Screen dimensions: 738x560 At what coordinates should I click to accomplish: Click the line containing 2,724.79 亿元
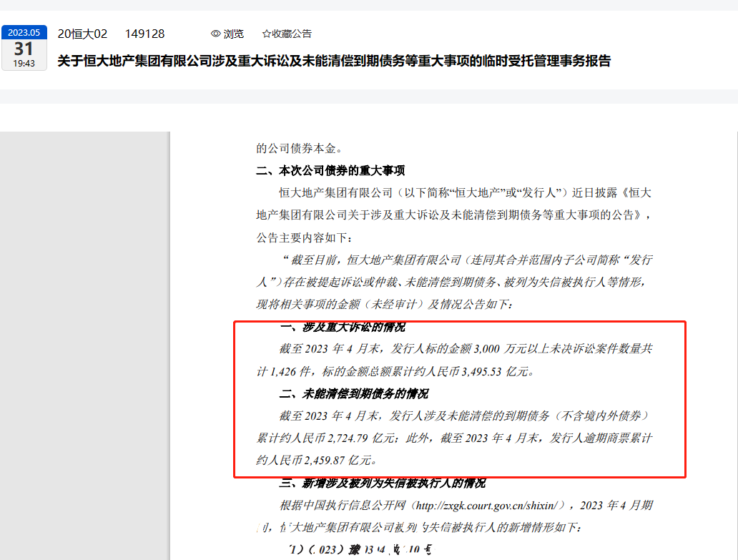point(454,438)
